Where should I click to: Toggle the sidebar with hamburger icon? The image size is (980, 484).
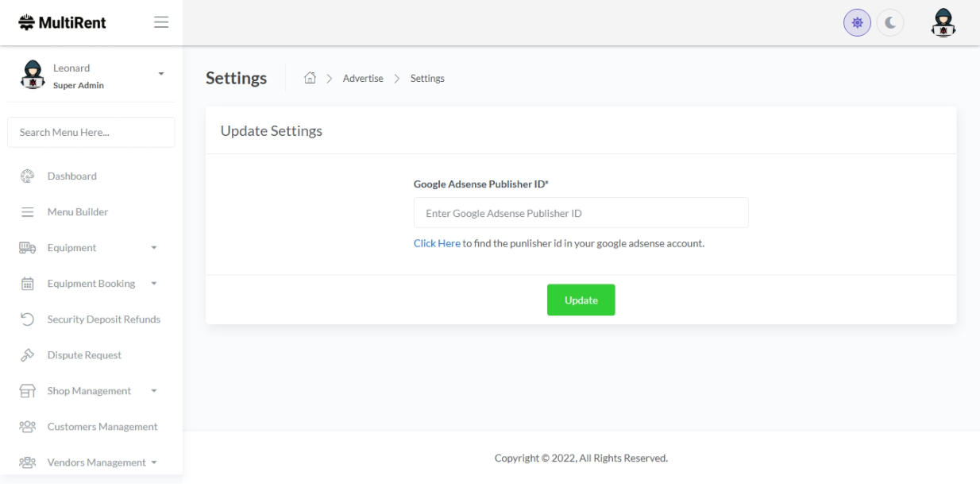tap(161, 22)
